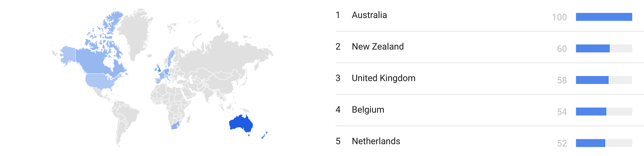Click the United Kingdom interest bar
644x156 pixels.
click(604, 80)
